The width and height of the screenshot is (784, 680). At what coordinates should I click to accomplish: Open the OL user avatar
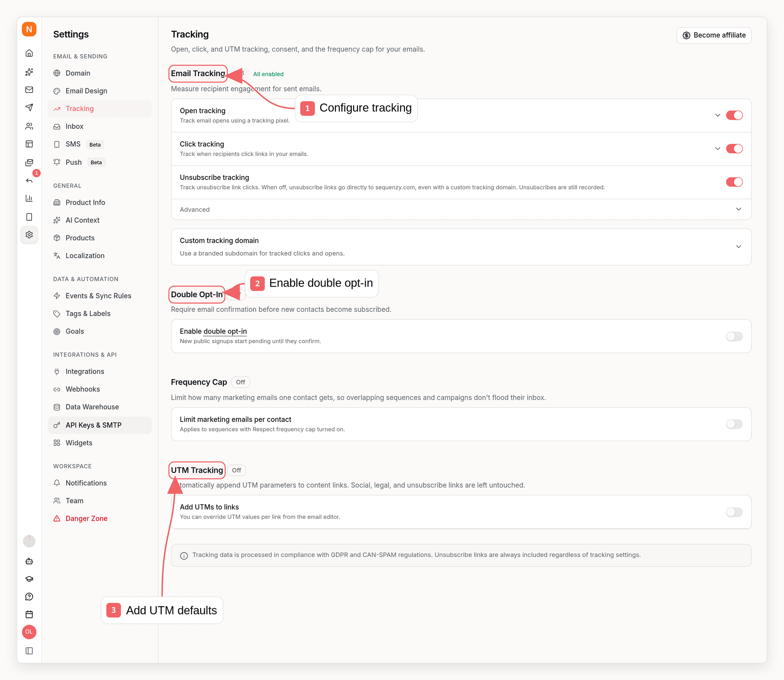click(29, 632)
